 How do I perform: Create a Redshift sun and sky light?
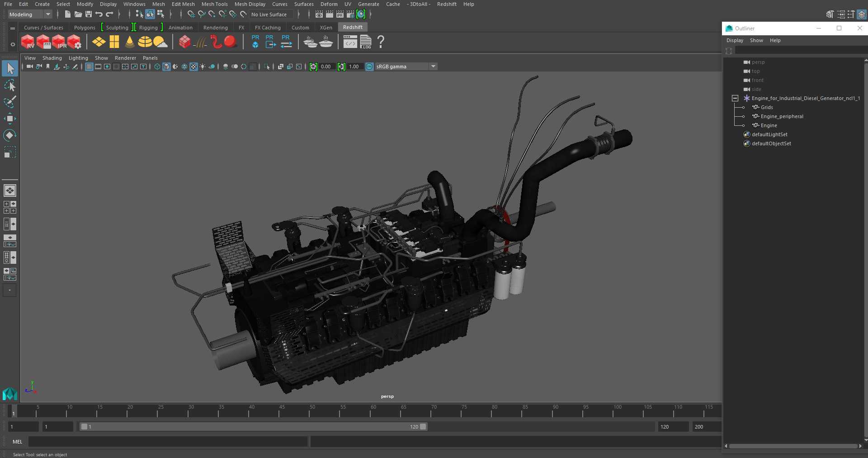coord(160,42)
